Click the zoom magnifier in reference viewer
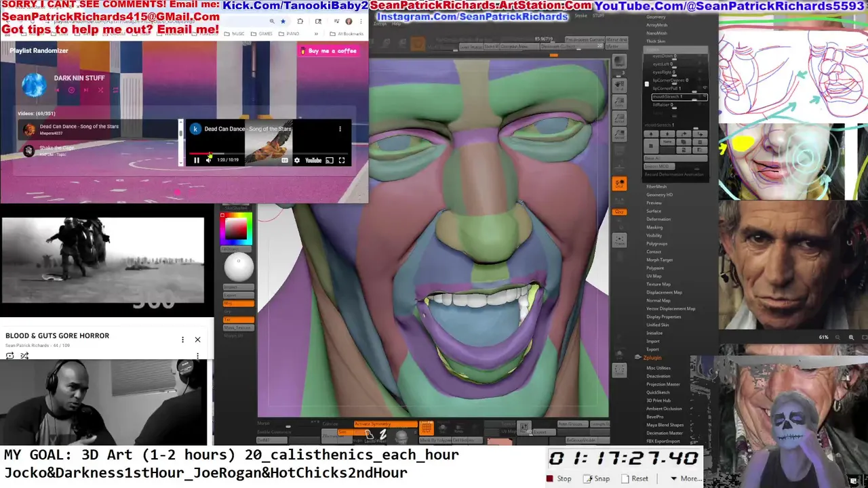The height and width of the screenshot is (488, 868). click(x=851, y=337)
